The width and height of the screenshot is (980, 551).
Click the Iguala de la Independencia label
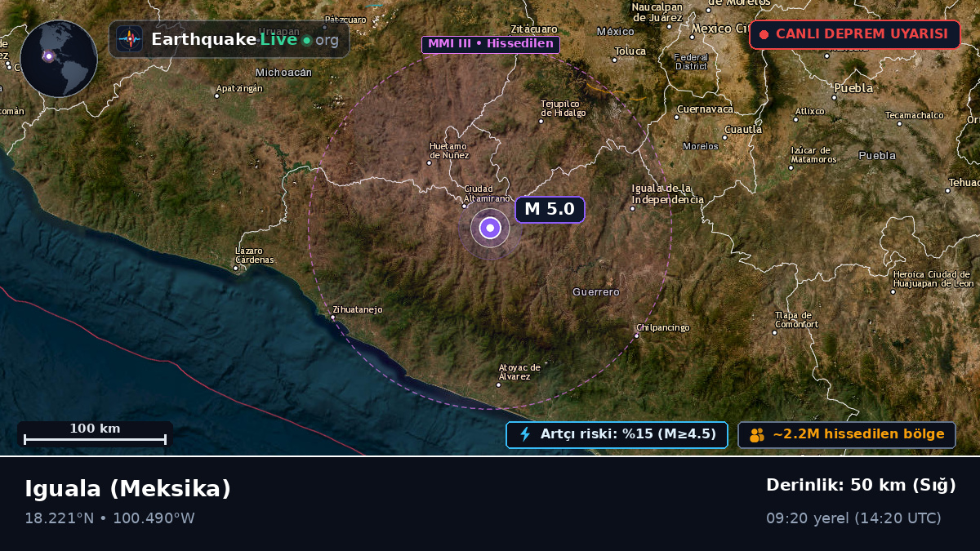click(667, 194)
